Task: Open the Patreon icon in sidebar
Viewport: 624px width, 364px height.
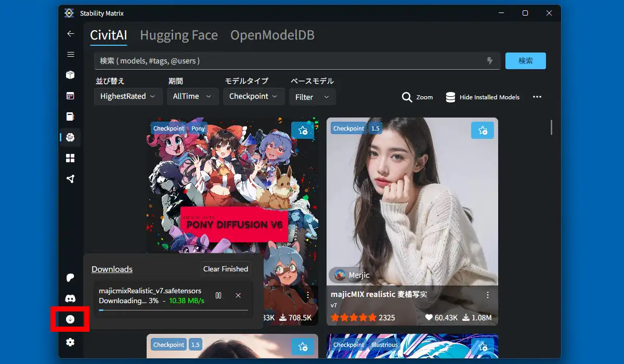Action: pos(71,278)
